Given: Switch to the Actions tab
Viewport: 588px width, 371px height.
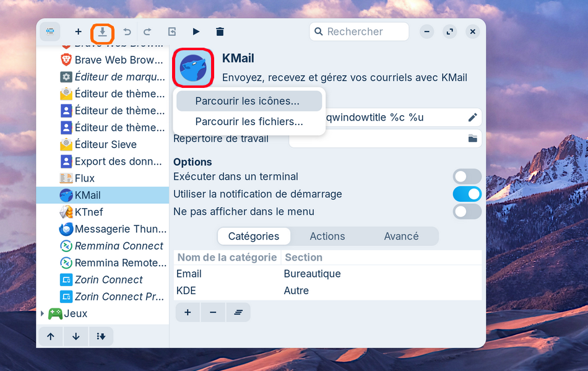Looking at the screenshot, I should (x=327, y=236).
